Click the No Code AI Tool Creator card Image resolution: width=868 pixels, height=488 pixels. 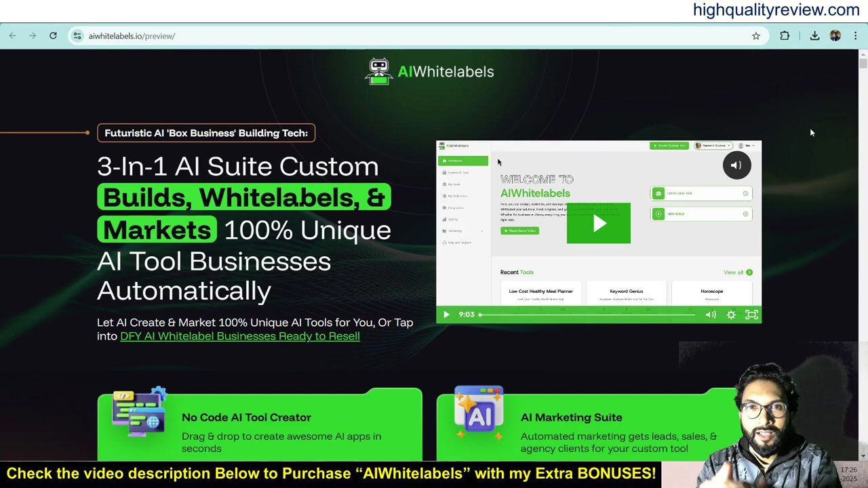260,425
